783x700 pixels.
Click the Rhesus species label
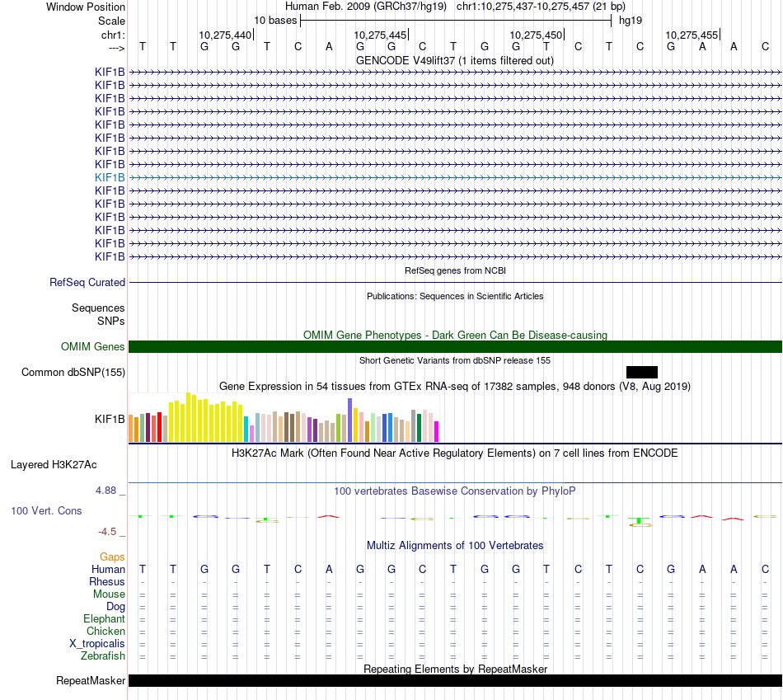tap(107, 582)
